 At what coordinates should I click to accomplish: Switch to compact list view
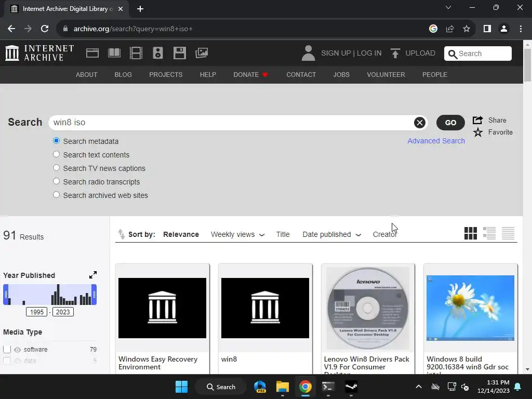pyautogui.click(x=508, y=233)
